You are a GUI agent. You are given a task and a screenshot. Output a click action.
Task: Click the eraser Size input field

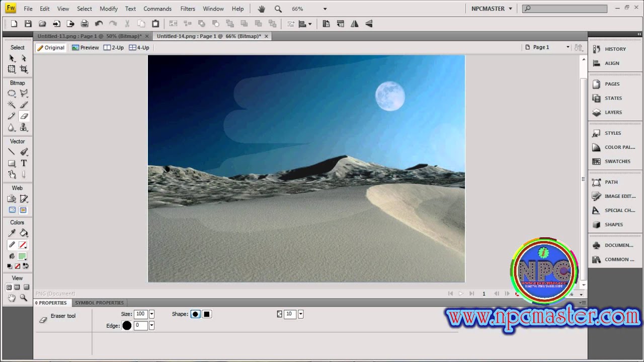tap(140, 314)
